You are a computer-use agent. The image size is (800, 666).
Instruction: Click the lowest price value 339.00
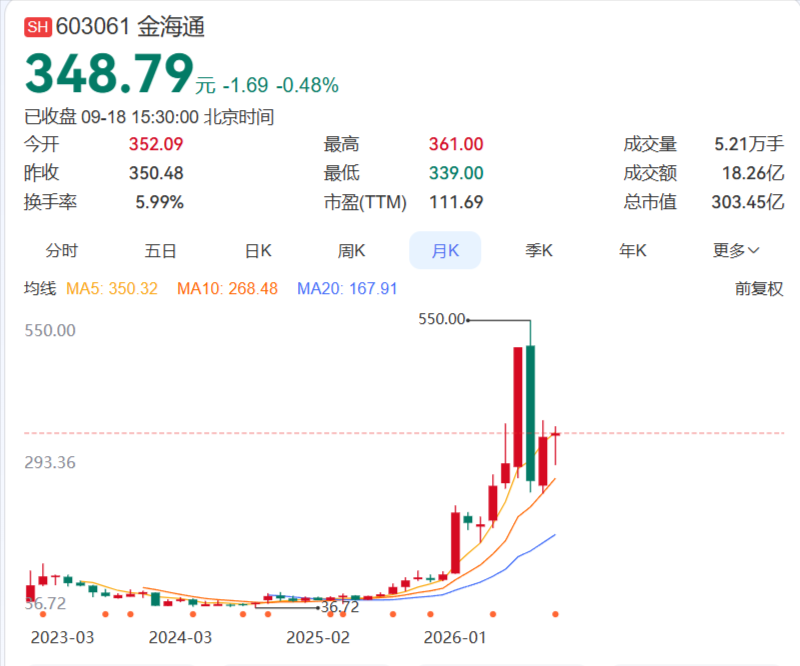[456, 173]
